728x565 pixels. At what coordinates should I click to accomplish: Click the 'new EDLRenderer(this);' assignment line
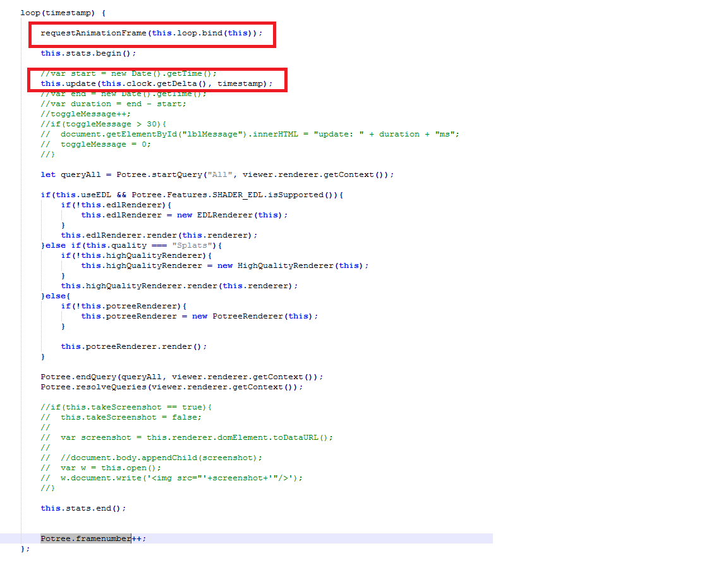coord(185,215)
